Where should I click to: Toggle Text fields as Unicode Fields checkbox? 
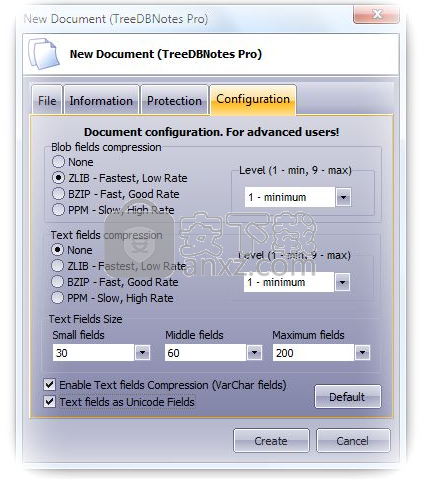pos(49,402)
